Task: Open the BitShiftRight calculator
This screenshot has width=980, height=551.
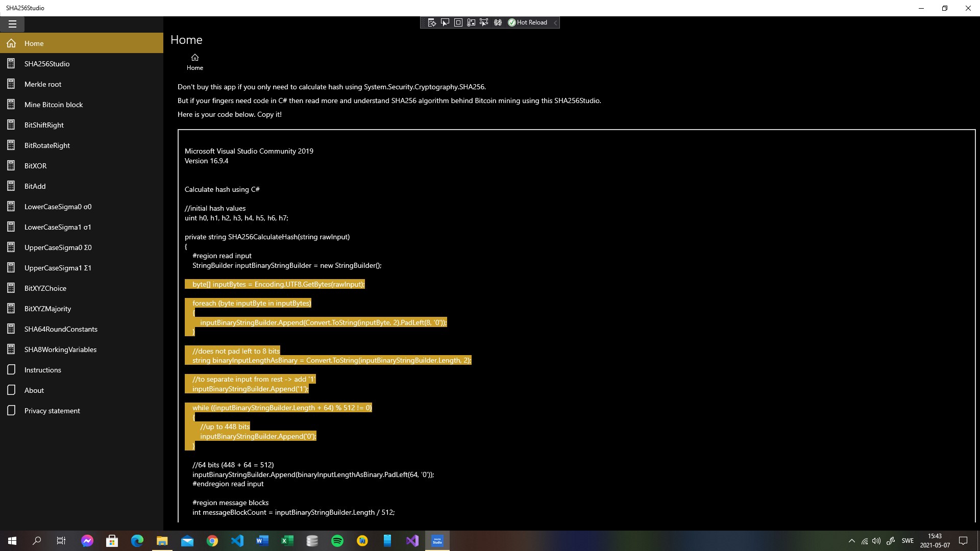Action: [x=44, y=124]
